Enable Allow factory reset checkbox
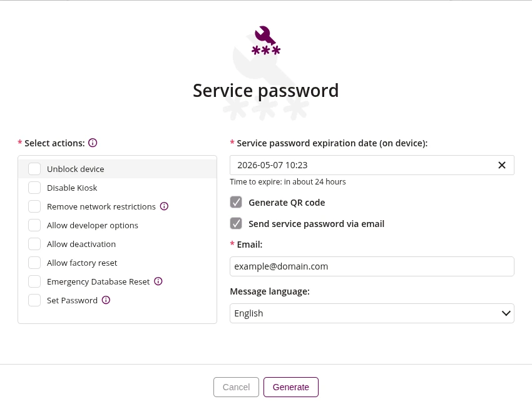Image resolution: width=532 pixels, height=409 pixels. 34,263
